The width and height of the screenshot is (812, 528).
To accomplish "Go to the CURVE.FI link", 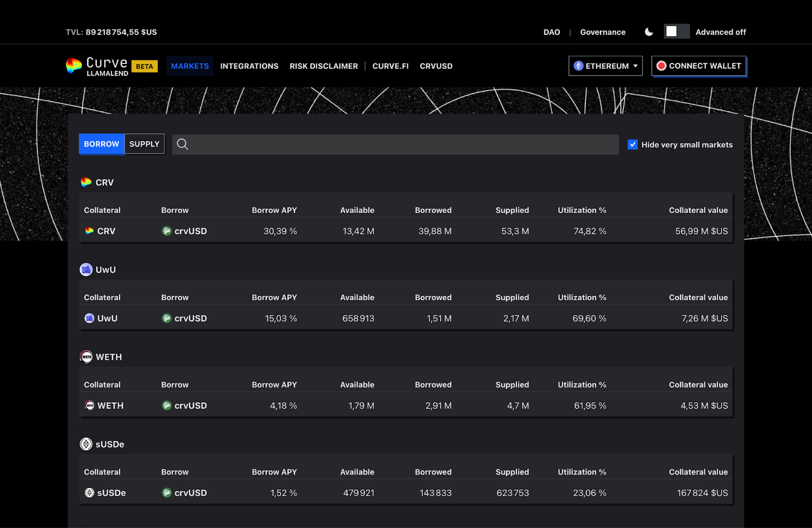I will click(x=390, y=66).
